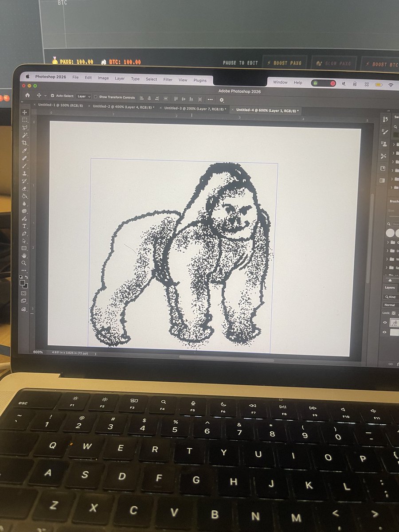Click BOOST PAXG on background monitor
The image size is (399, 532).
click(284, 63)
